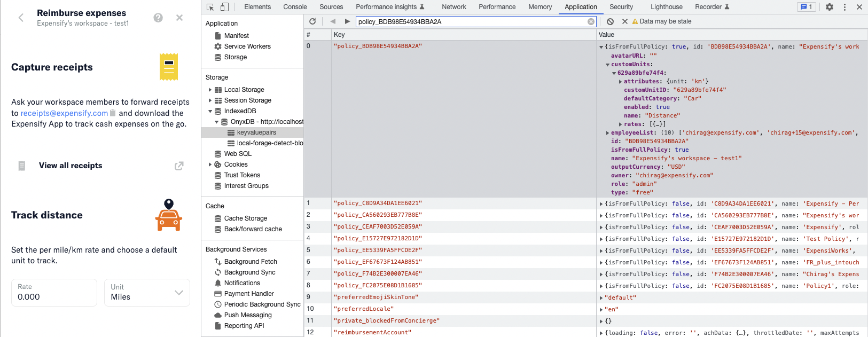Clear the key filter field
The height and width of the screenshot is (337, 868).
pyautogui.click(x=591, y=22)
